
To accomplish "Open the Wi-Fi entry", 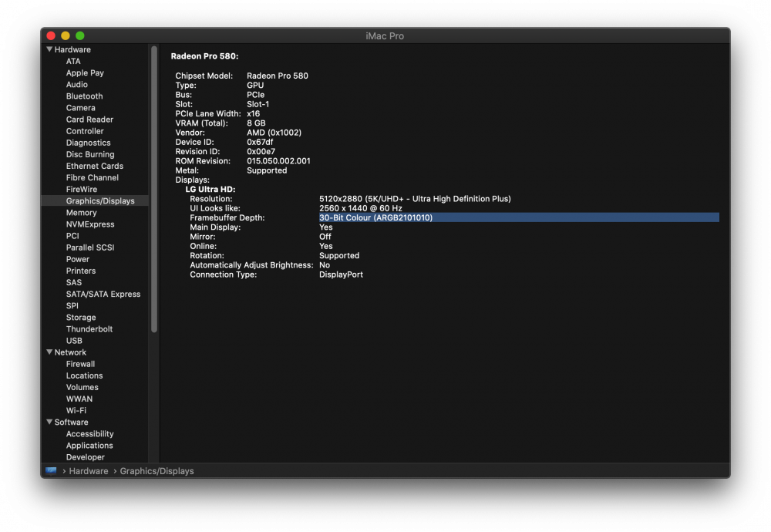I will (76, 410).
